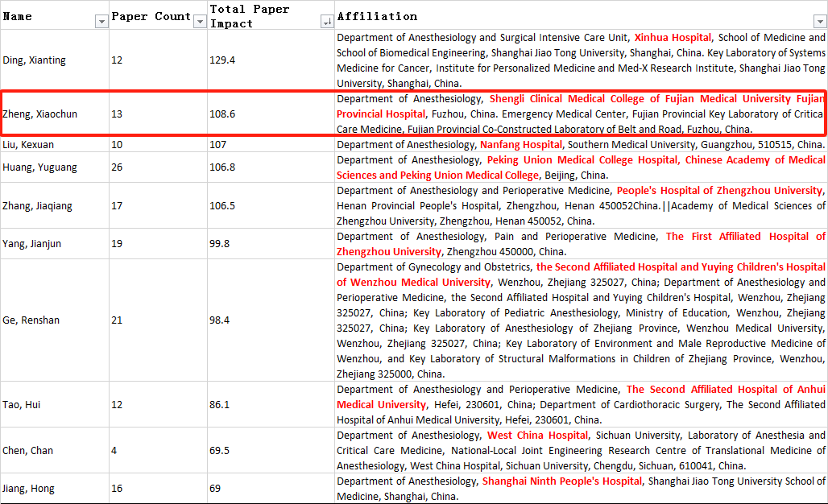828x504 pixels.
Task: Click the total impact value 129.4
Action: pyautogui.click(x=222, y=60)
